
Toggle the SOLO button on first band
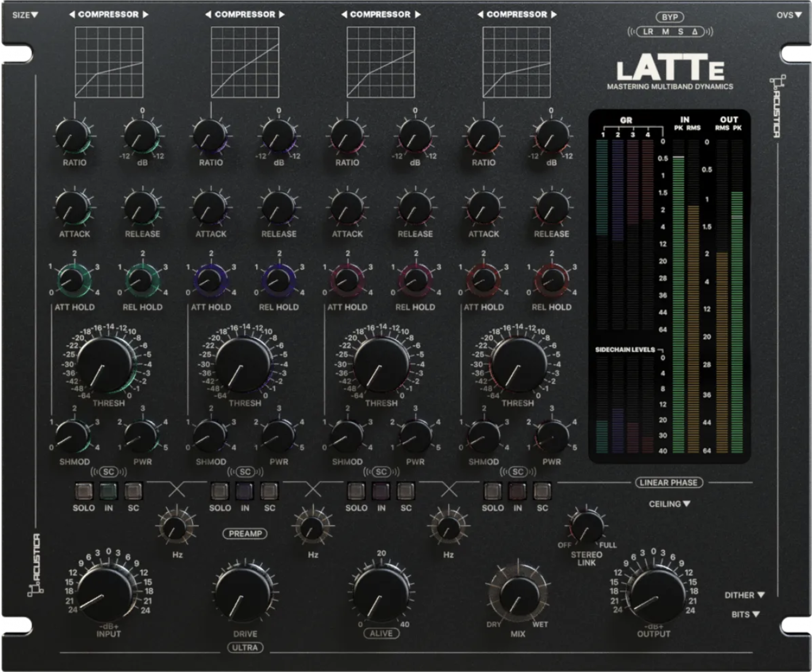point(84,491)
